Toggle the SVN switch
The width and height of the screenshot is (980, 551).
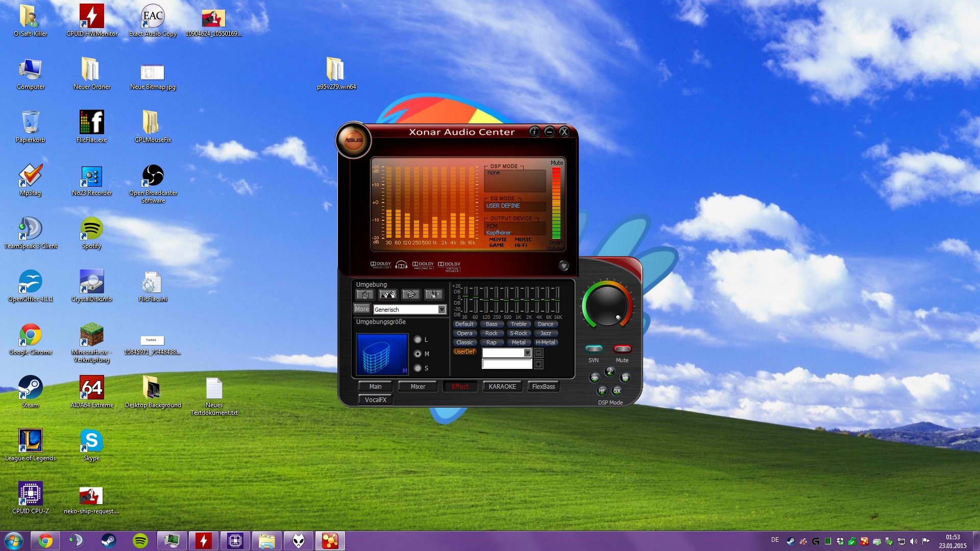point(594,349)
